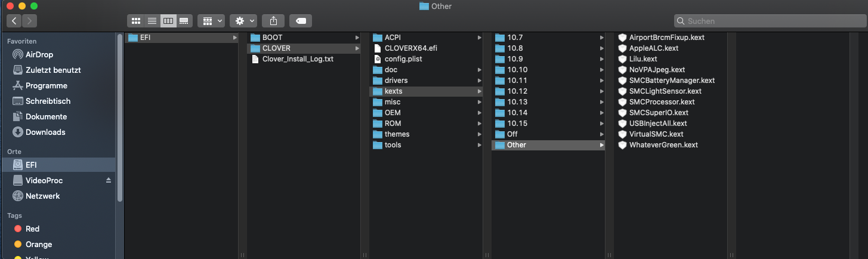Open the group-by arrangement dropdown

click(211, 21)
